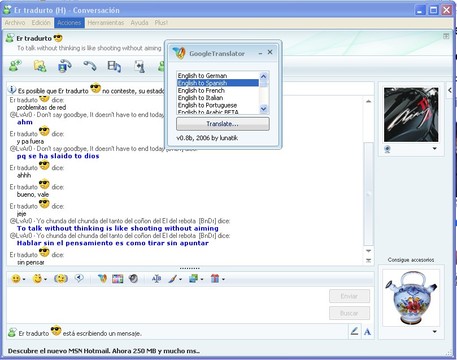Click the voice clip speech bubble icon
The image size is (457, 360).
[79, 278]
